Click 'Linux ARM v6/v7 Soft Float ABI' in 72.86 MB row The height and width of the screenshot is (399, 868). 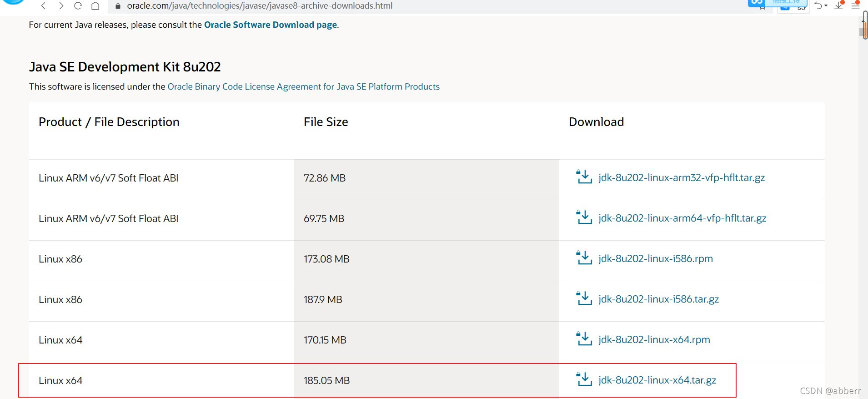109,178
